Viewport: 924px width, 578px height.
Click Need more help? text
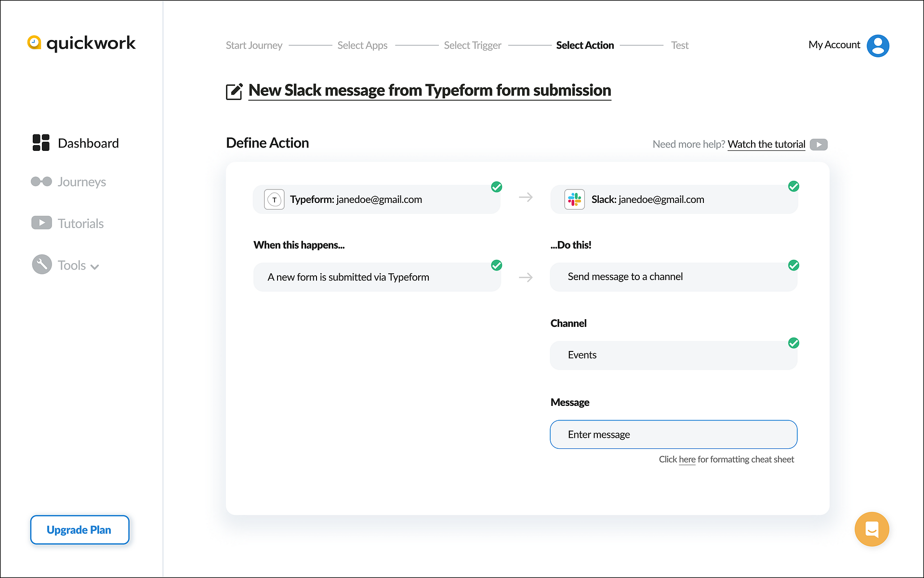pyautogui.click(x=688, y=144)
